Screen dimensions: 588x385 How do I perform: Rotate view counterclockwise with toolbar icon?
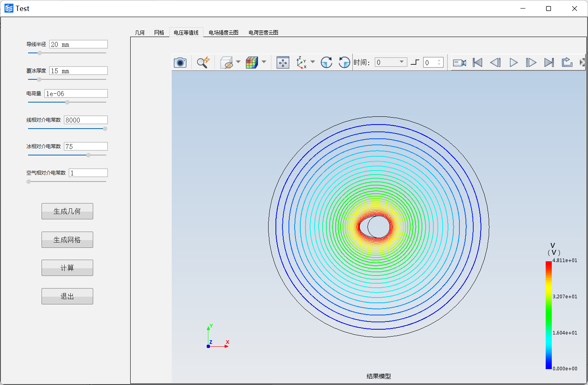click(344, 62)
